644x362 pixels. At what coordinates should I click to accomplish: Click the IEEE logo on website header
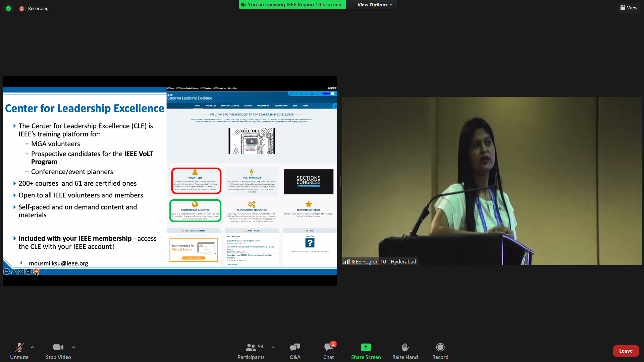332,88
